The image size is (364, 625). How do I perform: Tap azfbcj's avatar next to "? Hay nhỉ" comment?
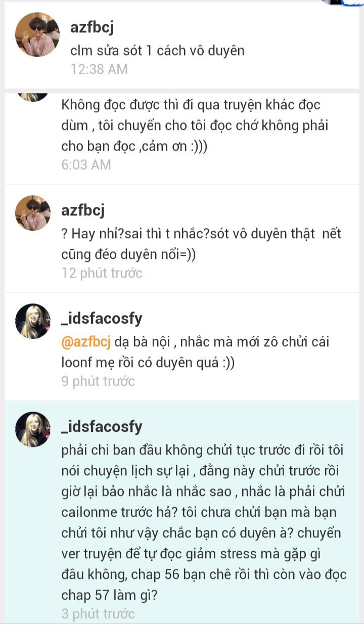click(x=33, y=213)
